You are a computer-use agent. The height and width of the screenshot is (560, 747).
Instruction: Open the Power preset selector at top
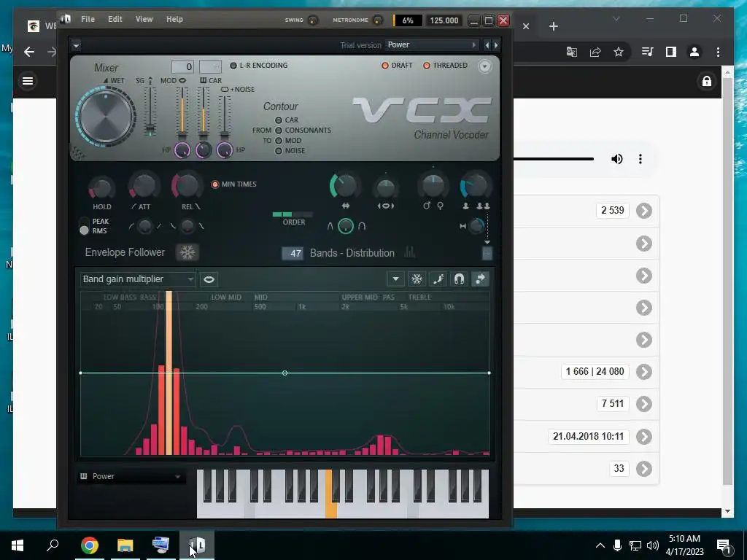pyautogui.click(x=432, y=45)
